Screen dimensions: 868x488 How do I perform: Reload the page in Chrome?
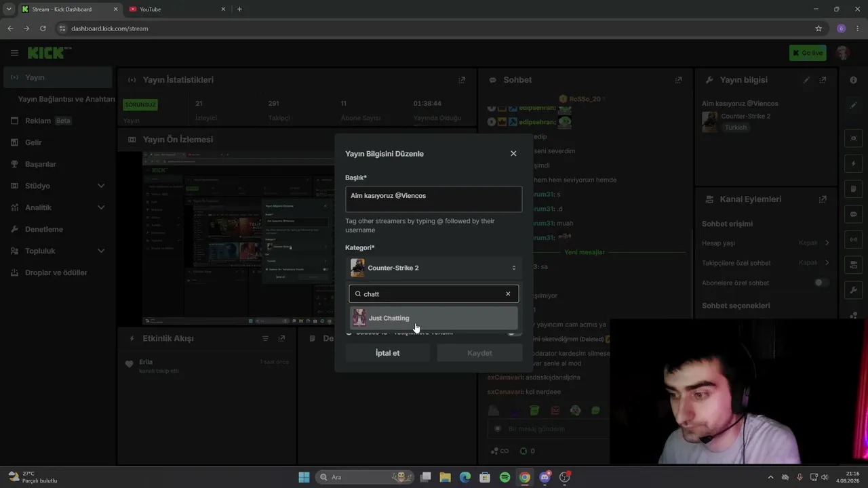pyautogui.click(x=43, y=28)
